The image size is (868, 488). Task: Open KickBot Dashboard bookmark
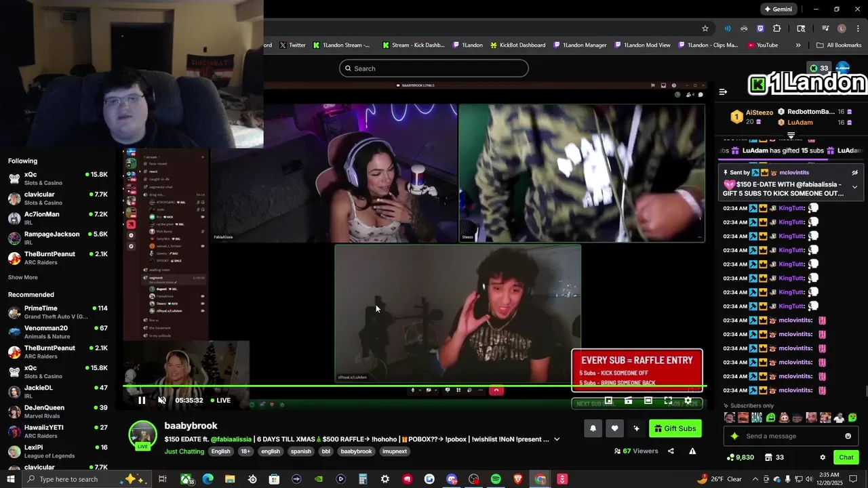pos(517,45)
